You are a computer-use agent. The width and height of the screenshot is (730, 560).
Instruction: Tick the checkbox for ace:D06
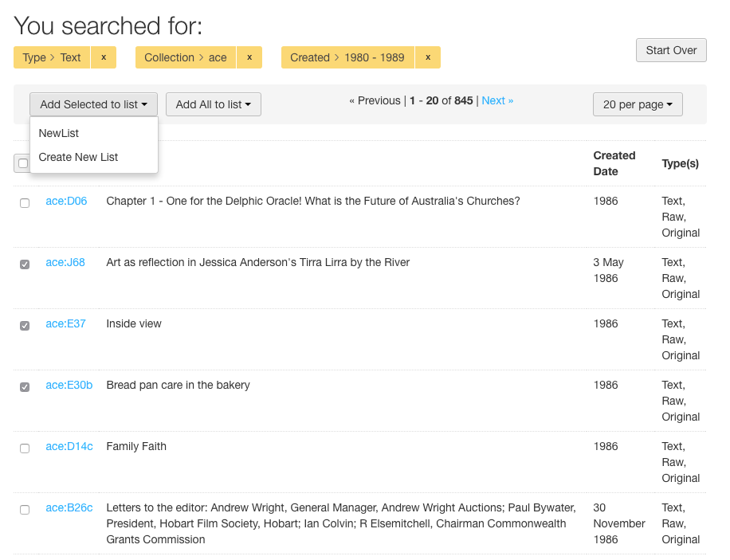click(25, 203)
